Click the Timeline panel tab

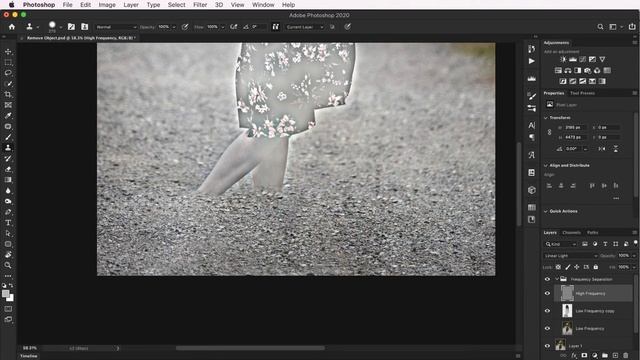(29, 356)
